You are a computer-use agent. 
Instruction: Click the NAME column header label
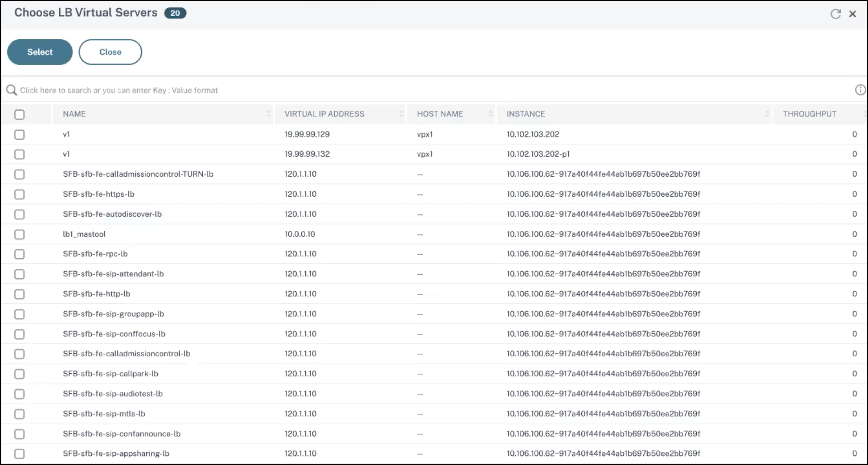74,114
